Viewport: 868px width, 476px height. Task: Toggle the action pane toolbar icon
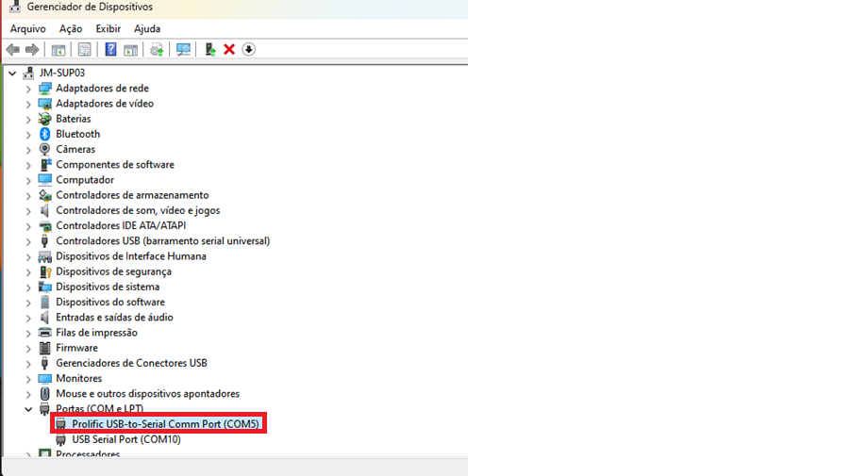tap(130, 50)
